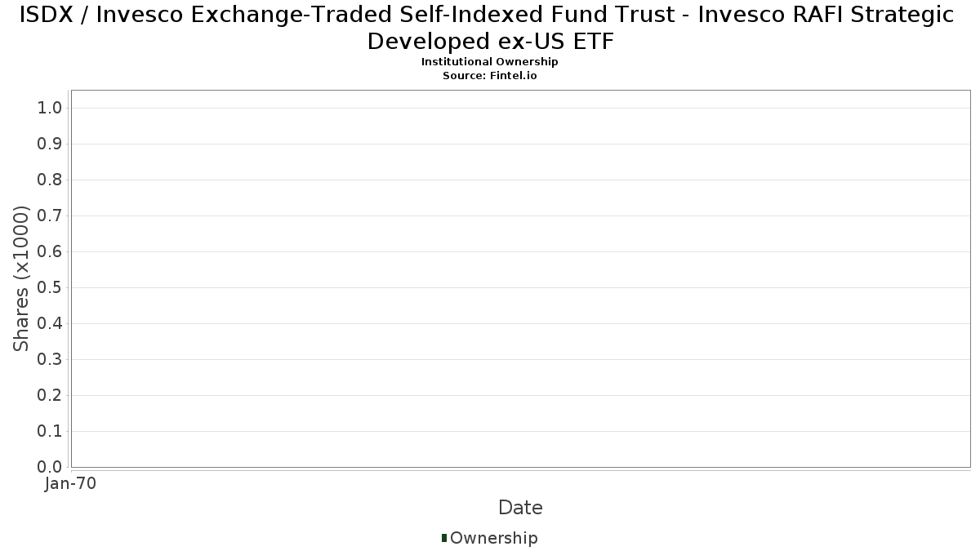This screenshot has height=551, width=980.
Task: Select the Institutional Ownership subtitle
Action: click(489, 62)
